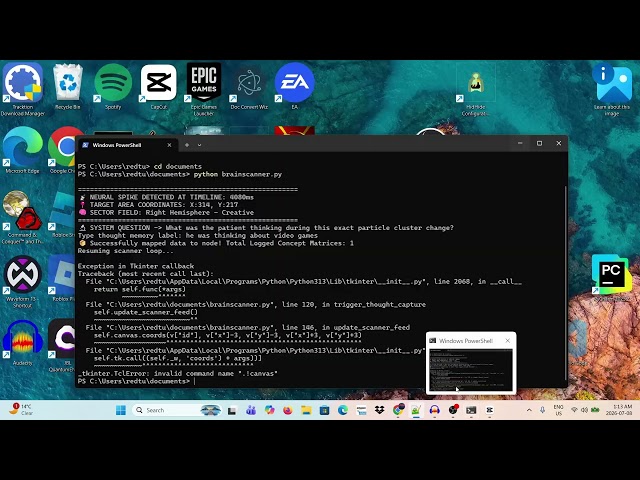The width and height of the screenshot is (640, 480).
Task: Switch to CapCut in the taskbar
Action: (489, 410)
